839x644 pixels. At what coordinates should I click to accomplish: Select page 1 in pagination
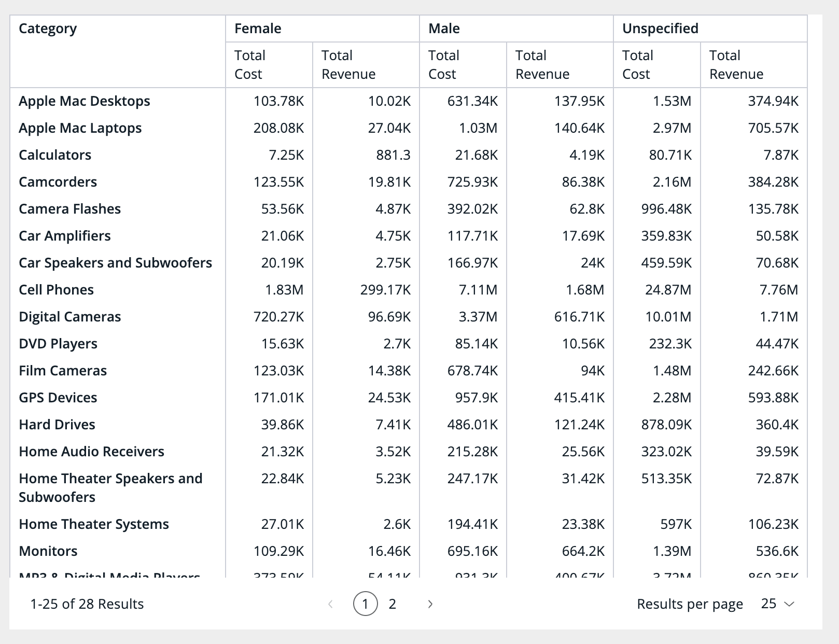pyautogui.click(x=365, y=604)
